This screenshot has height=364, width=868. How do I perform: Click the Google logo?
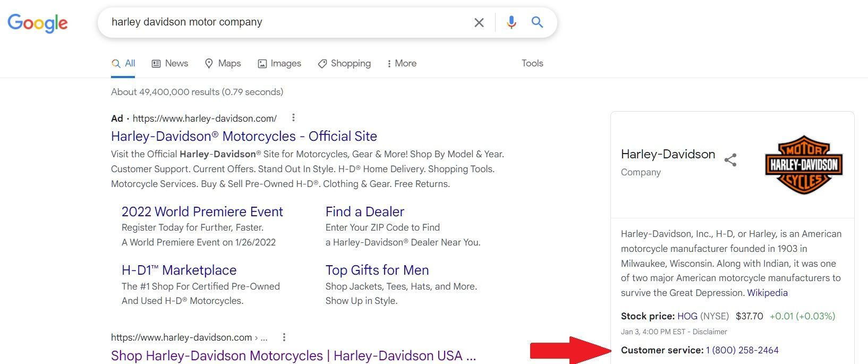(38, 23)
